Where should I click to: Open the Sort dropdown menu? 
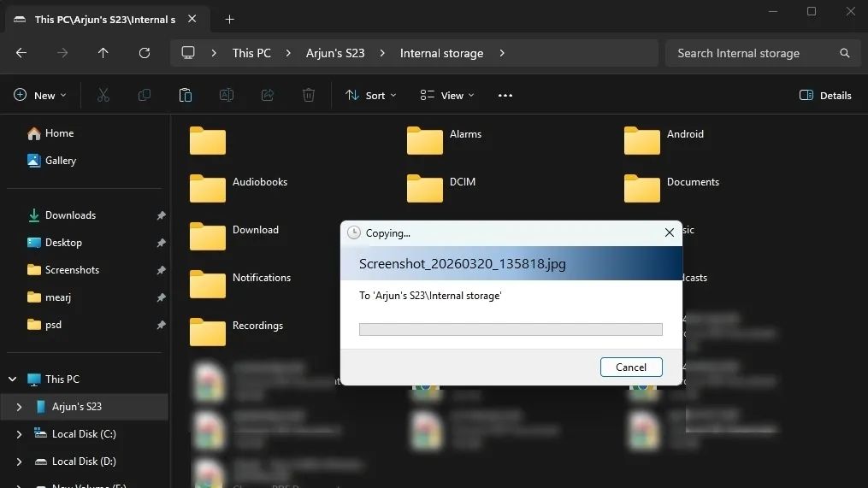click(370, 95)
